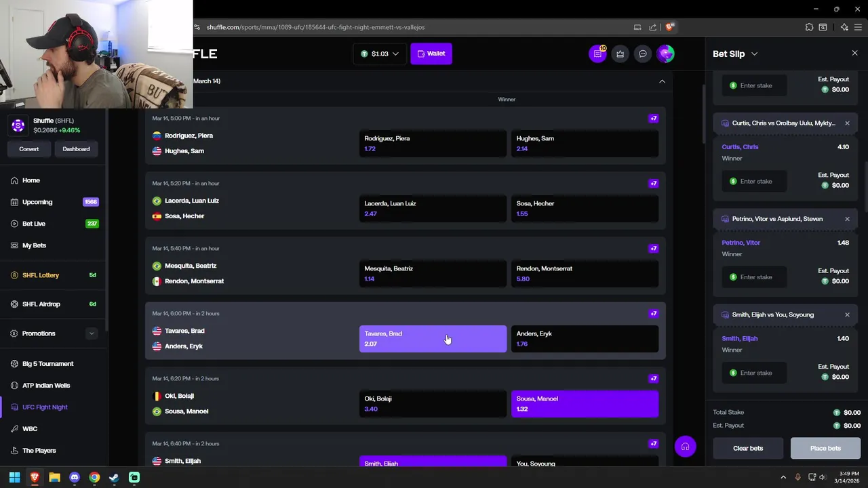
Task: Click the Convert button
Action: pyautogui.click(x=29, y=149)
